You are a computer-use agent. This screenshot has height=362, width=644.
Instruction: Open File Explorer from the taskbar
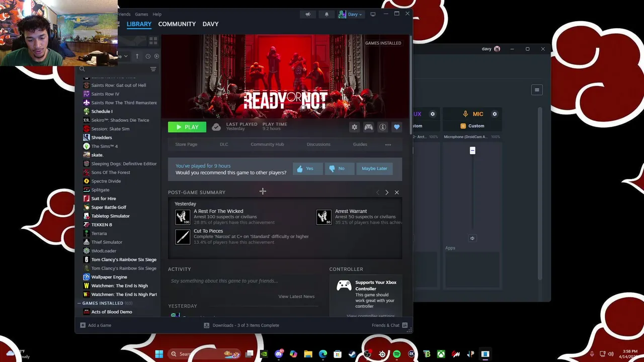308,354
